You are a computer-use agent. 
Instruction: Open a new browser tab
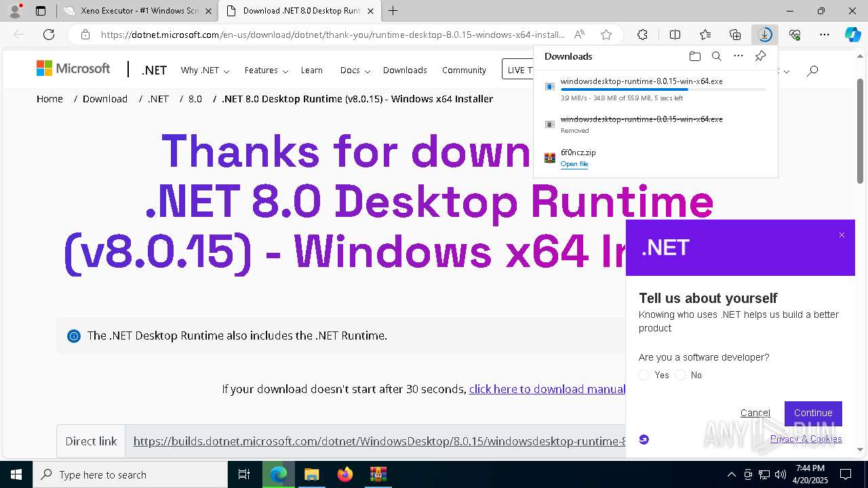393,11
